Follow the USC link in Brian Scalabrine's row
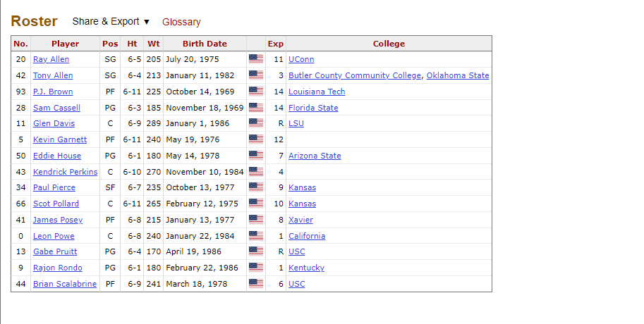 coord(296,284)
